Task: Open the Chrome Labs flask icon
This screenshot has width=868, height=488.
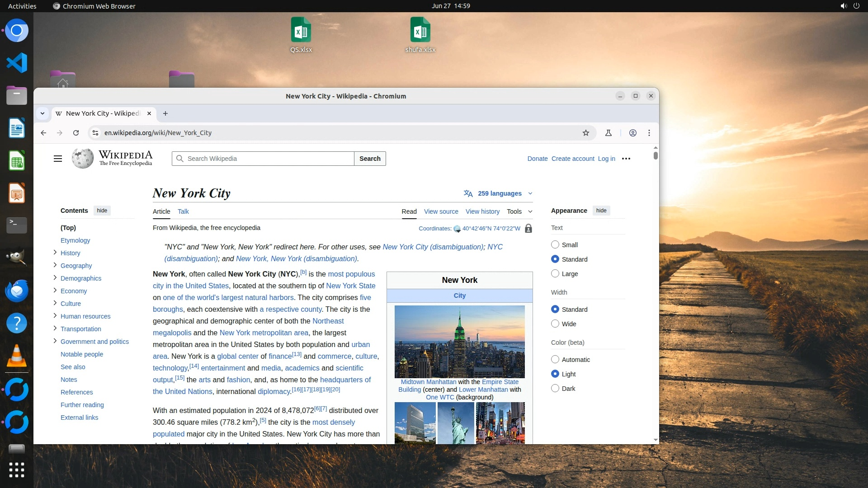Action: coord(609,133)
